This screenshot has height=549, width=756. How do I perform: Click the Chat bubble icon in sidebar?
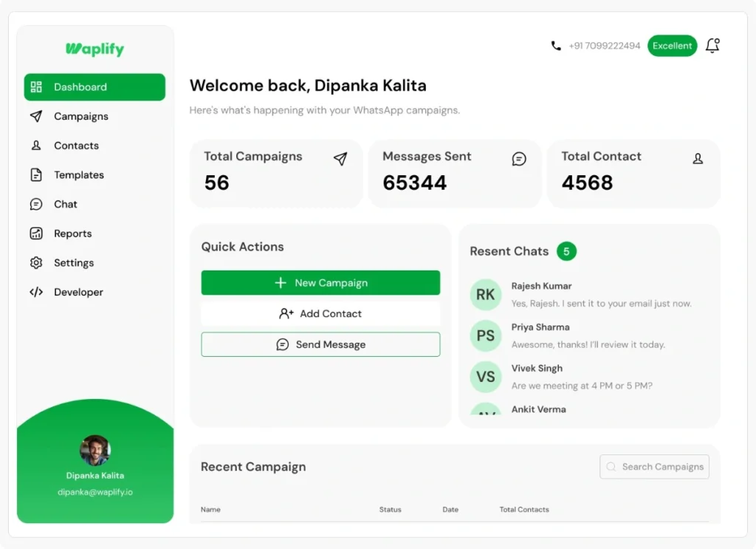[36, 204]
